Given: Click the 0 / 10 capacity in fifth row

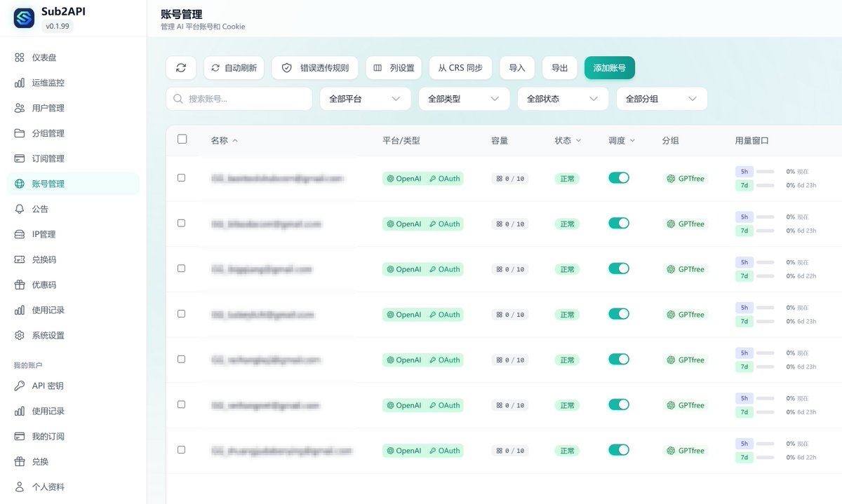Looking at the screenshot, I should [x=510, y=360].
